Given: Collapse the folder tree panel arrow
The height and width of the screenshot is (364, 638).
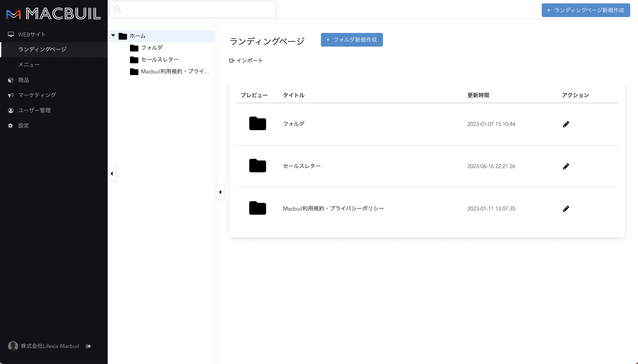Looking at the screenshot, I should tap(220, 192).
